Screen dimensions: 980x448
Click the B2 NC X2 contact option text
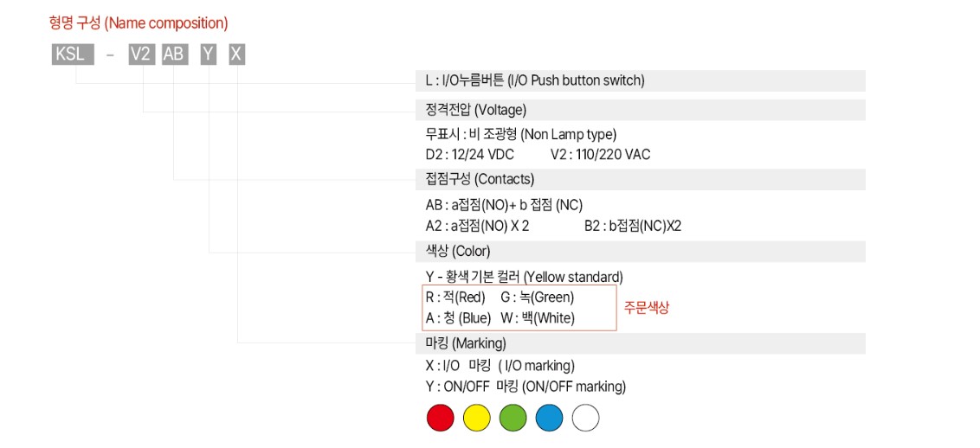[x=633, y=226]
